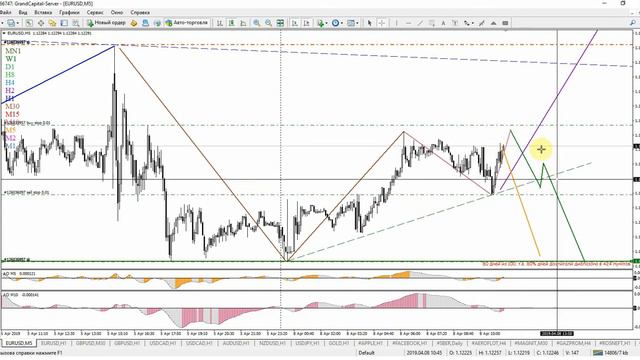The height and width of the screenshot is (360, 640).
Task: Select the triangle shape tool
Action: (493, 23)
